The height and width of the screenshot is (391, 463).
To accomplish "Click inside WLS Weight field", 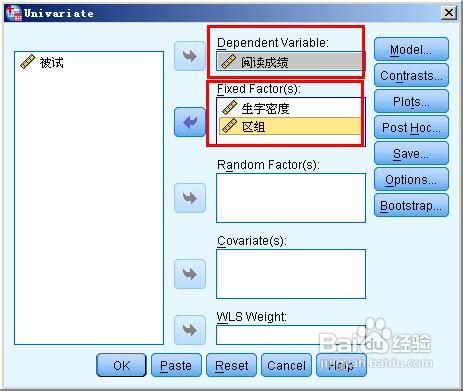I will click(x=291, y=335).
